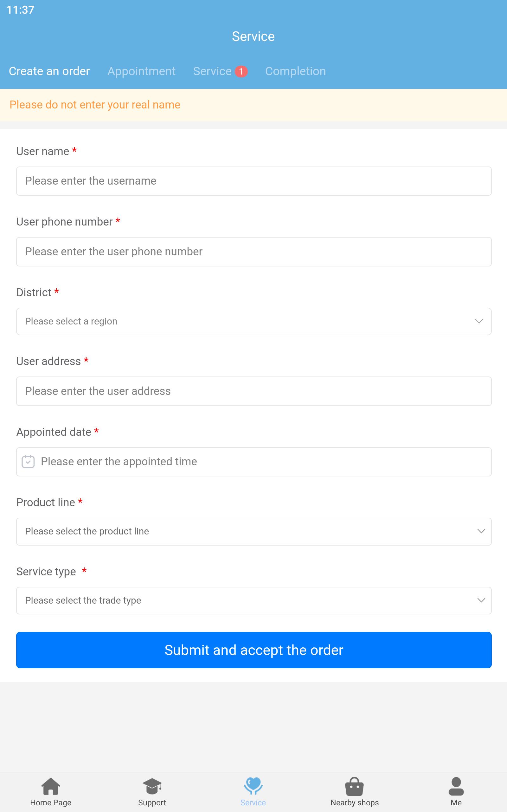Open the Home Page house icon

51,786
